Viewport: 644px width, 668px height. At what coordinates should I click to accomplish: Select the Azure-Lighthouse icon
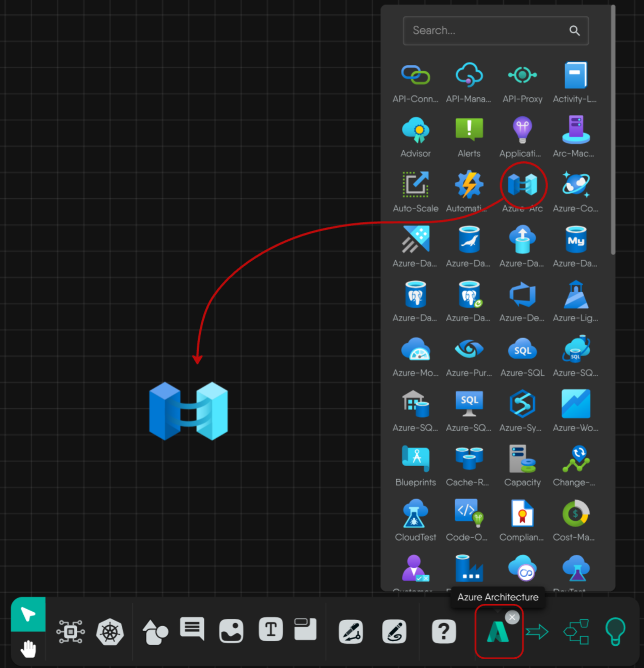click(x=576, y=294)
